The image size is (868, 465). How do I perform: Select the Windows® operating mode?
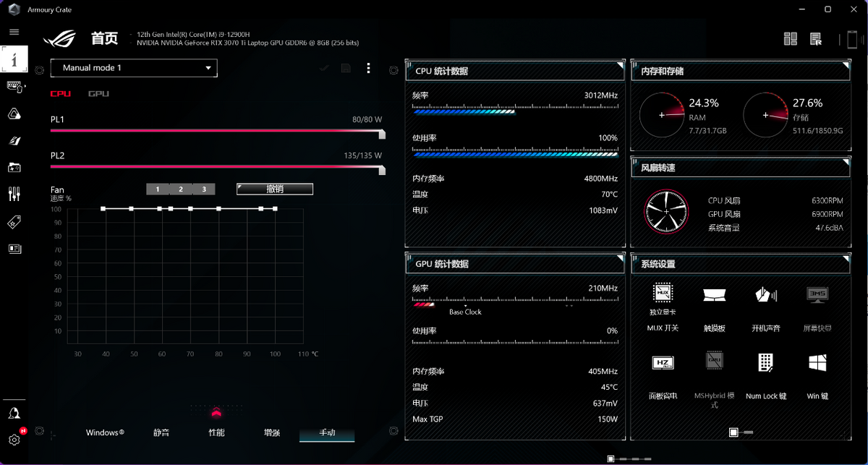coord(105,432)
